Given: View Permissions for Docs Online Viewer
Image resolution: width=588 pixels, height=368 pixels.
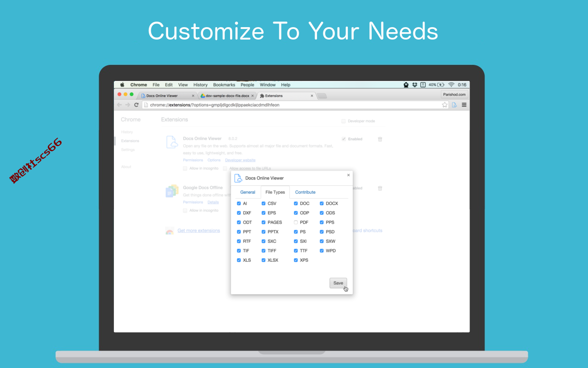Looking at the screenshot, I should (x=193, y=160).
